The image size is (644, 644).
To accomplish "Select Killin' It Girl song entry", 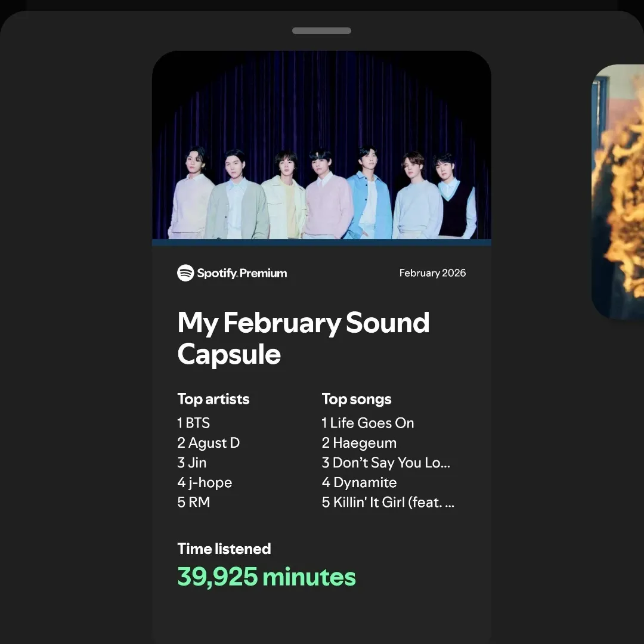I will coord(388,502).
